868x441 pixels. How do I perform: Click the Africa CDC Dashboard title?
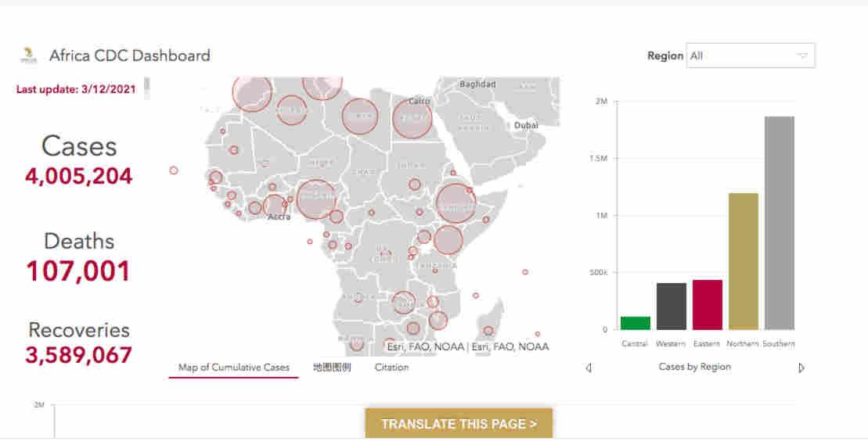pos(130,56)
